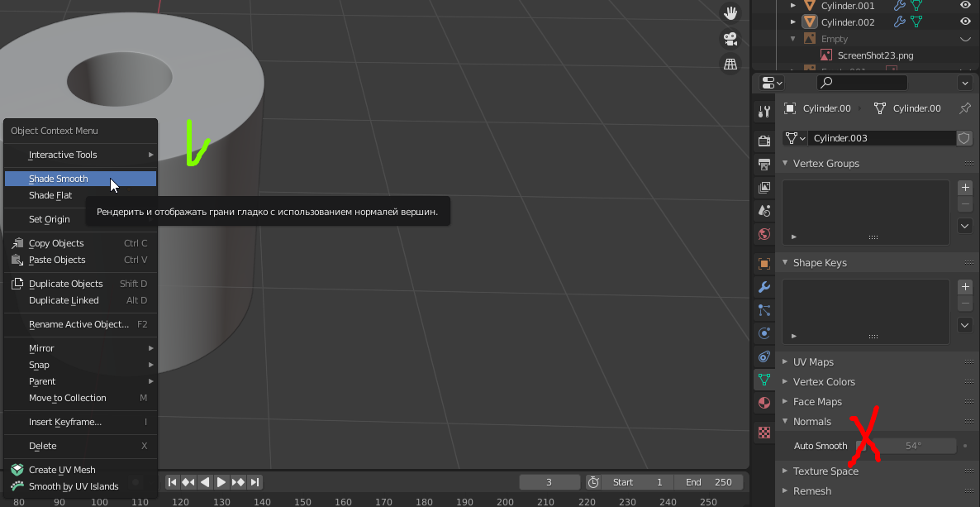This screenshot has width=980, height=507.
Task: Open the Object properties tab
Action: coord(764,264)
